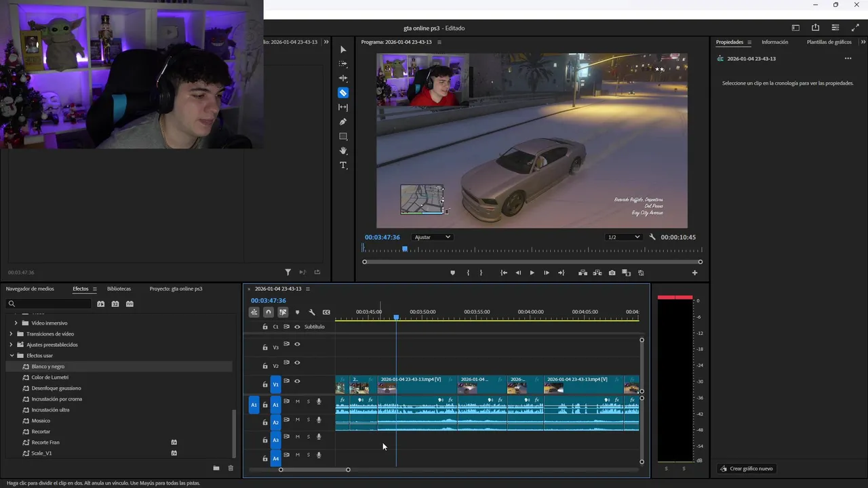
Task: Add marker in timeline header
Action: coord(297,312)
